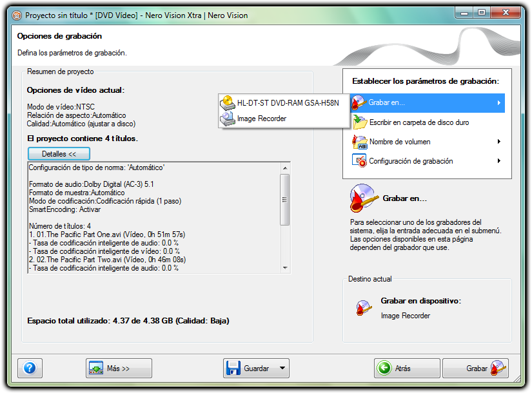Click the folder icon for Escribir en carpeta
532x393 pixels.
point(360,122)
